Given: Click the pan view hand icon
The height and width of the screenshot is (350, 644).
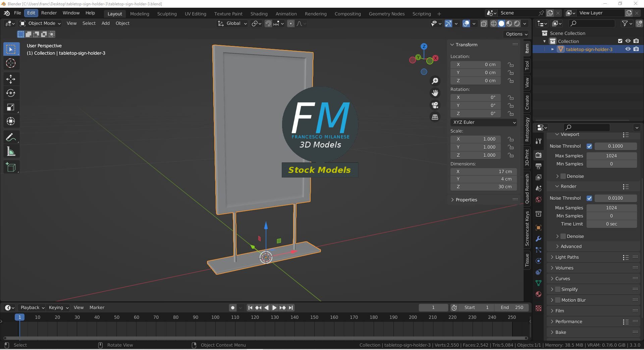Looking at the screenshot, I should coord(435,93).
